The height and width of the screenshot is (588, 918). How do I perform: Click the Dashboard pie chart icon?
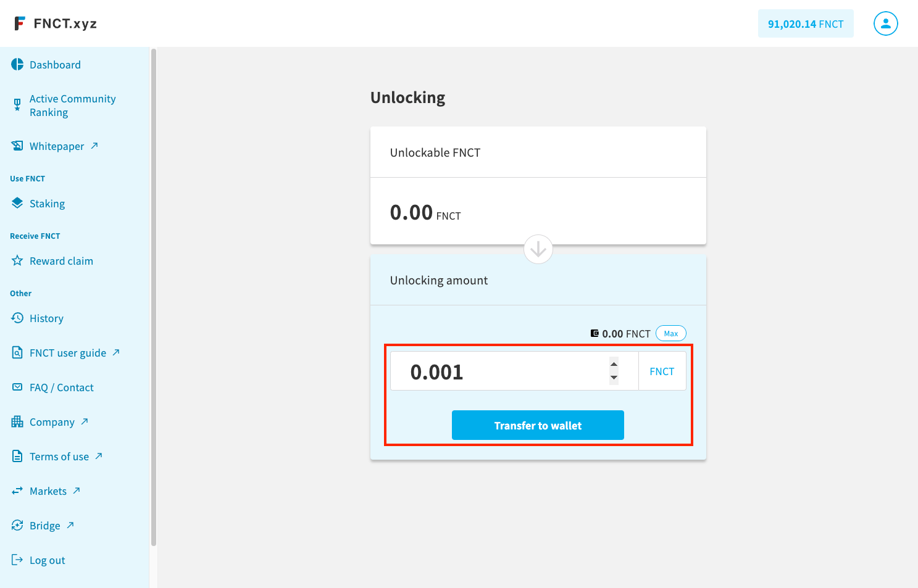(17, 64)
